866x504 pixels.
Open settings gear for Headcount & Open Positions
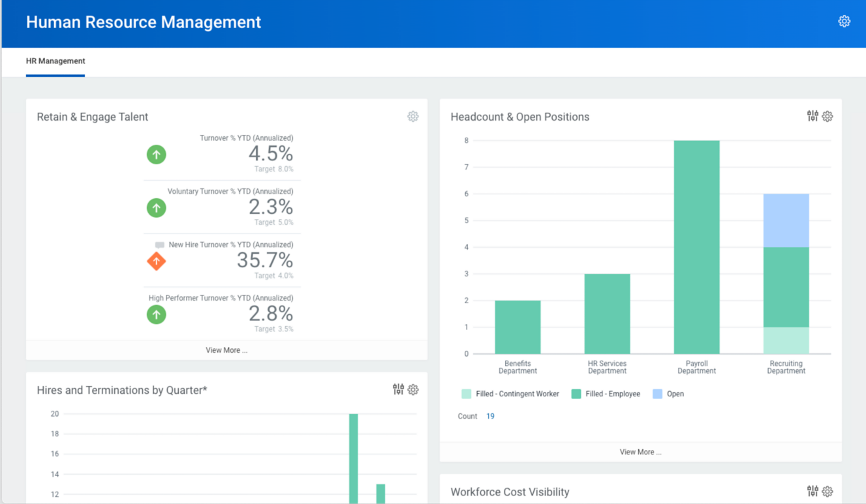point(827,117)
